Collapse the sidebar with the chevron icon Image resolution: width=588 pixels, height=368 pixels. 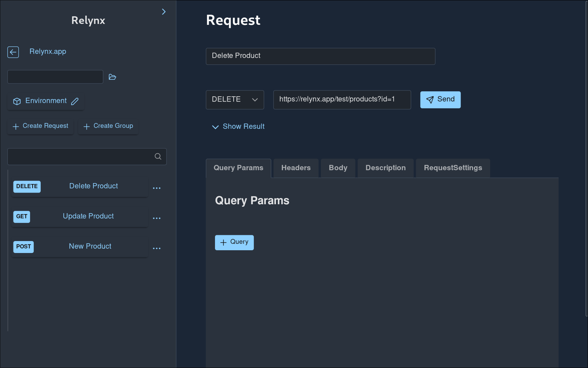pyautogui.click(x=164, y=12)
